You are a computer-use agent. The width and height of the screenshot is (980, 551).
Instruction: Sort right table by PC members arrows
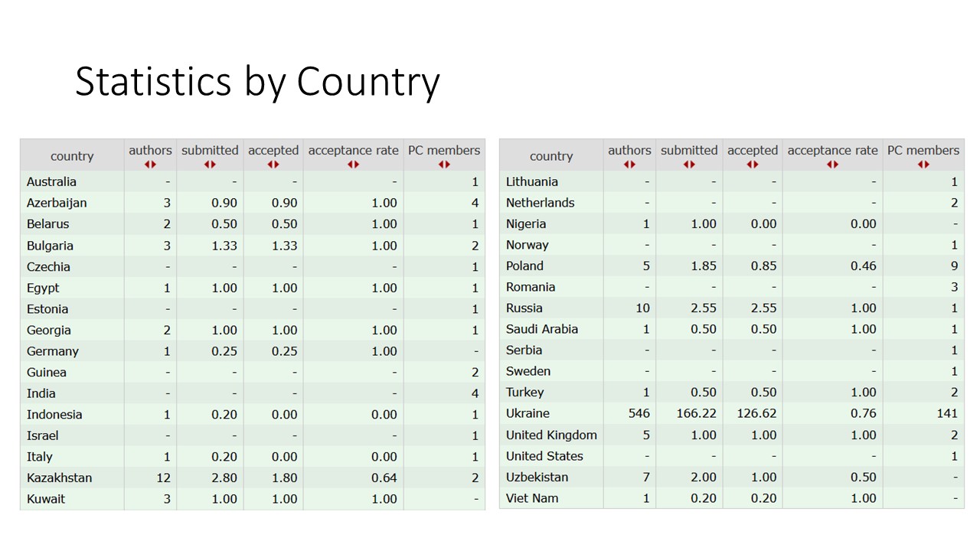point(923,165)
